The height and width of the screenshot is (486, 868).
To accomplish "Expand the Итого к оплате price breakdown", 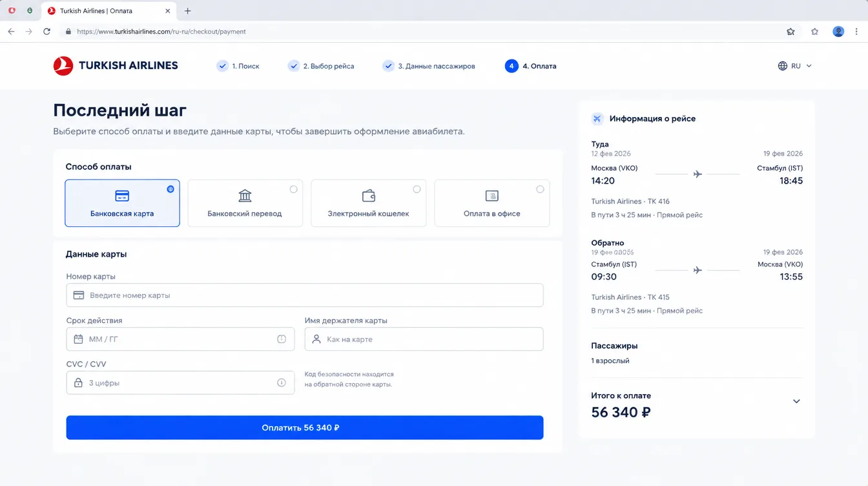I will point(796,401).
